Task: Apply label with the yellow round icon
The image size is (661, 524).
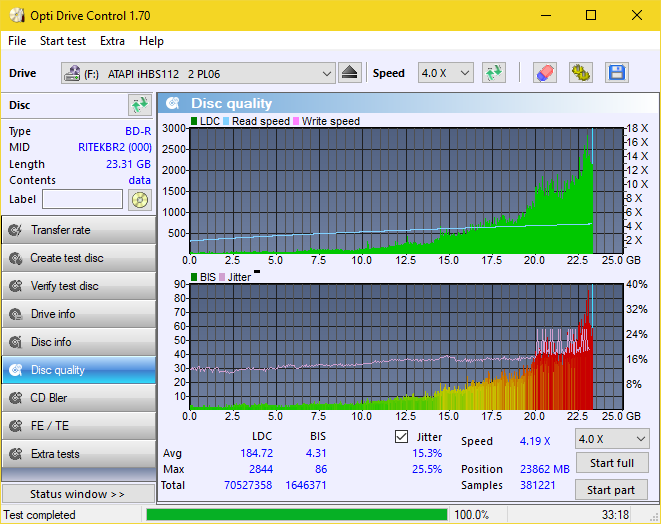Action: 139,199
